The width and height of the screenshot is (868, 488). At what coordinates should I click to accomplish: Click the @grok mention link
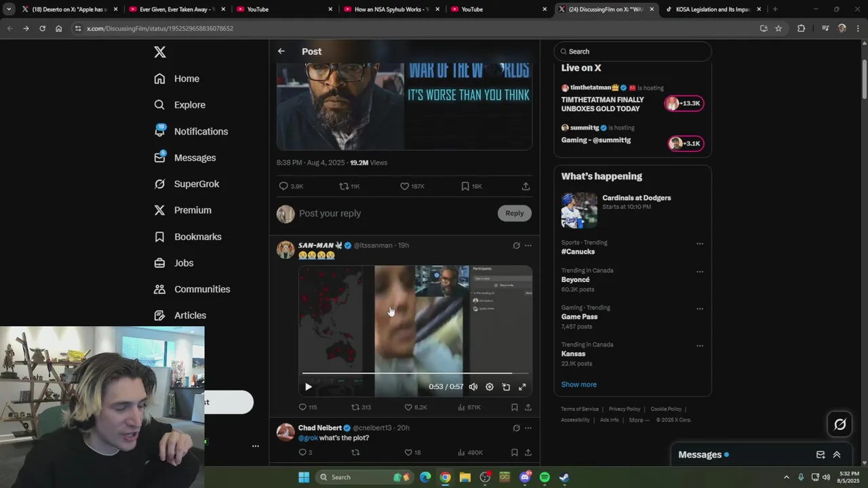click(x=308, y=438)
